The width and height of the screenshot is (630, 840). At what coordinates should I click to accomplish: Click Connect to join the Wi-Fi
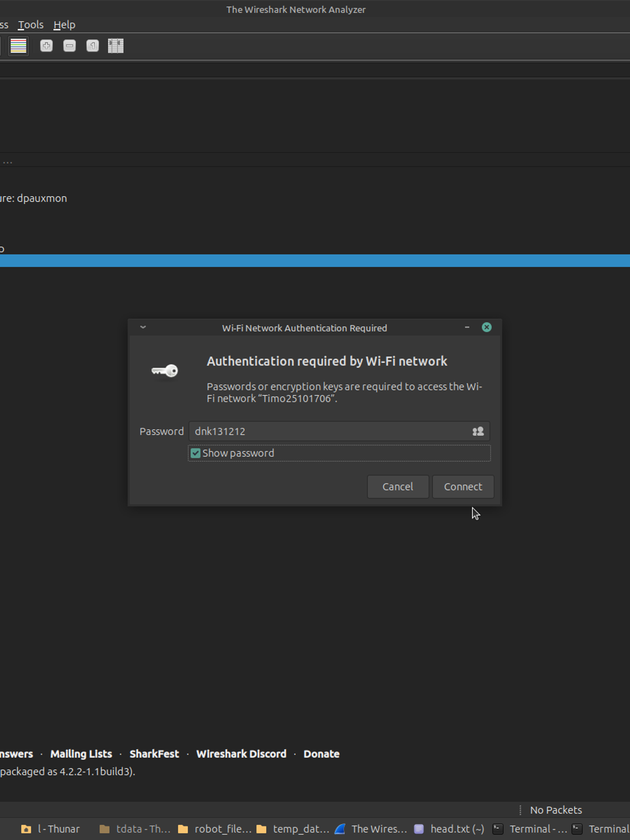[x=463, y=487]
